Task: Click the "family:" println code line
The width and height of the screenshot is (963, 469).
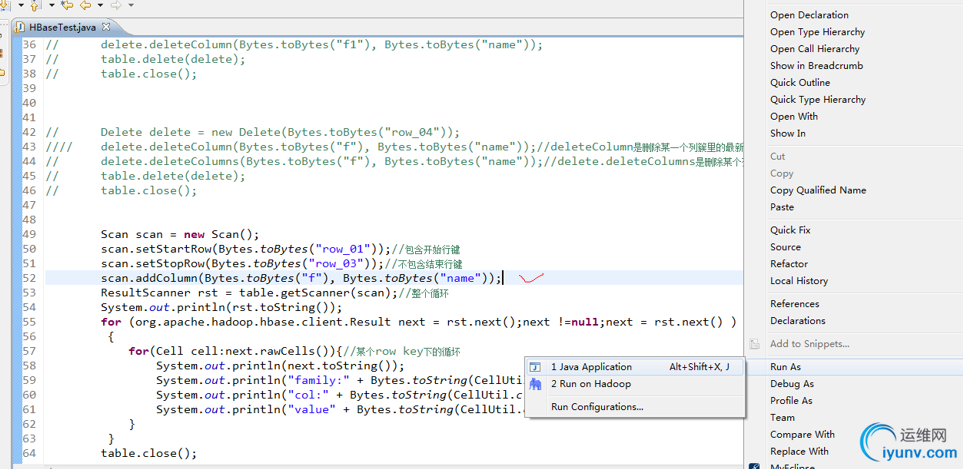Action: [x=340, y=381]
